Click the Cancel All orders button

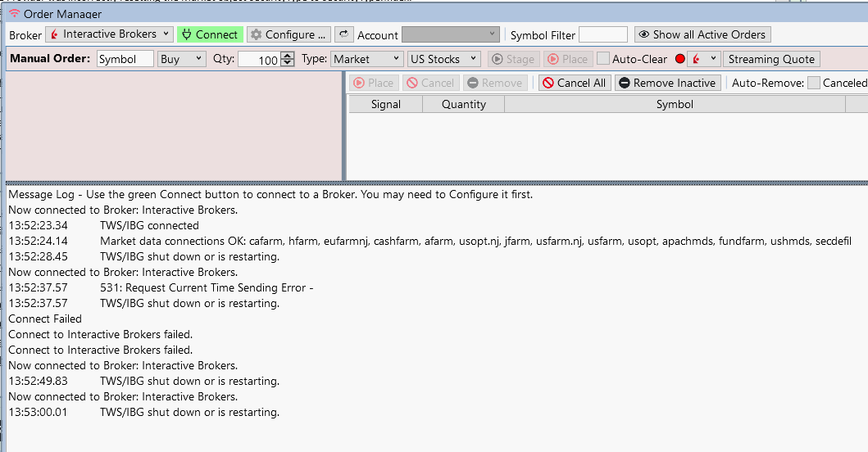pos(574,83)
